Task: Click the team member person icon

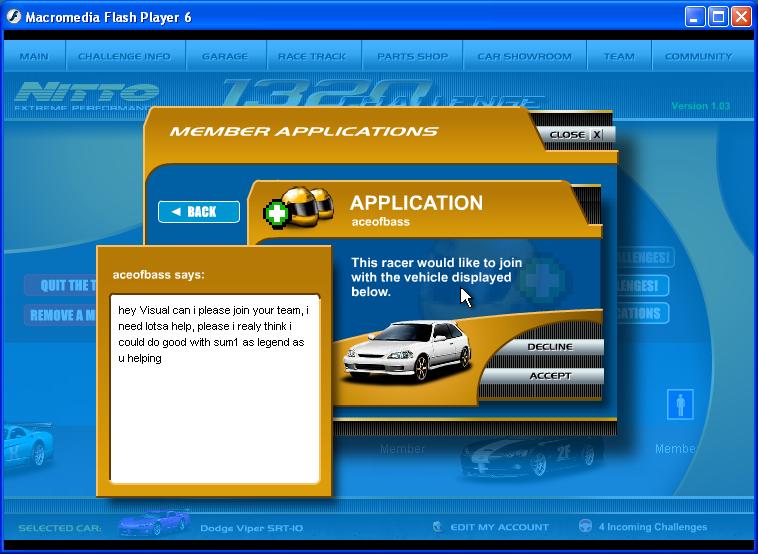Action: coord(680,404)
